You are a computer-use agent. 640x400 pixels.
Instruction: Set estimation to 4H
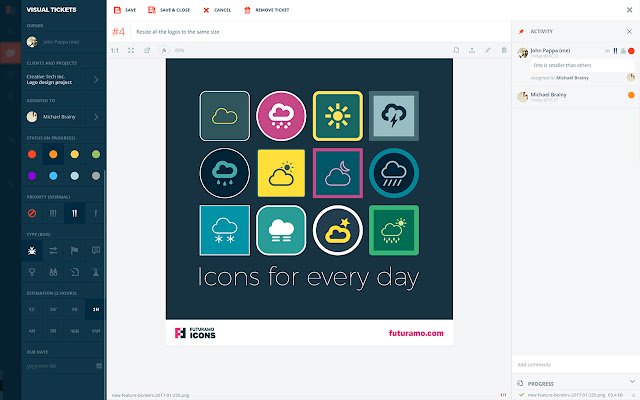32,331
